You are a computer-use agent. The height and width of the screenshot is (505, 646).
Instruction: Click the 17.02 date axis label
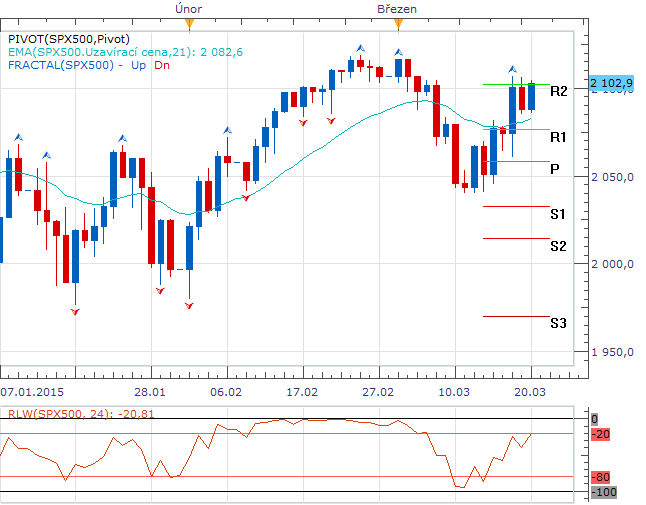click(x=302, y=392)
